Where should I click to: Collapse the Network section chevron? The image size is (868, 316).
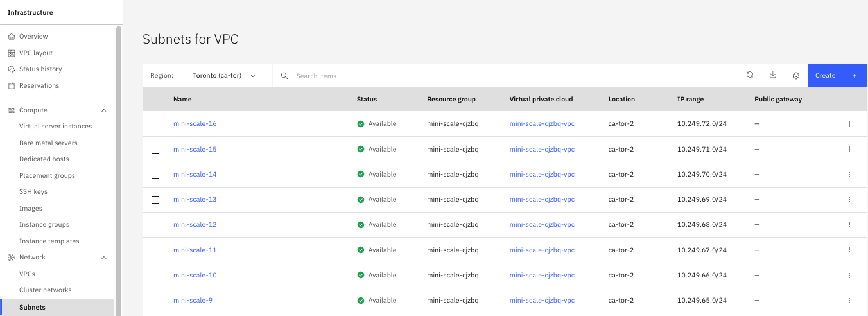pyautogui.click(x=104, y=258)
